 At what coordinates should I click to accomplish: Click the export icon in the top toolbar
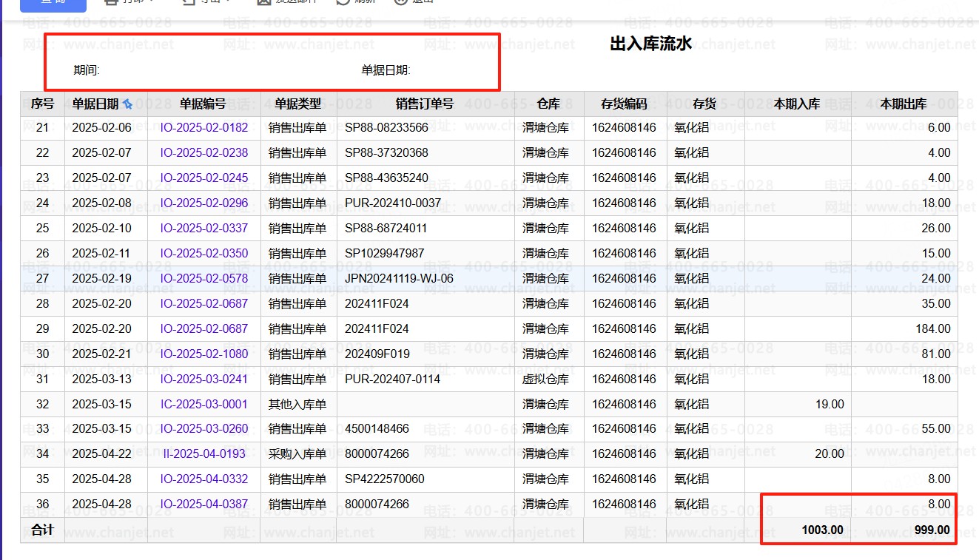(189, 1)
